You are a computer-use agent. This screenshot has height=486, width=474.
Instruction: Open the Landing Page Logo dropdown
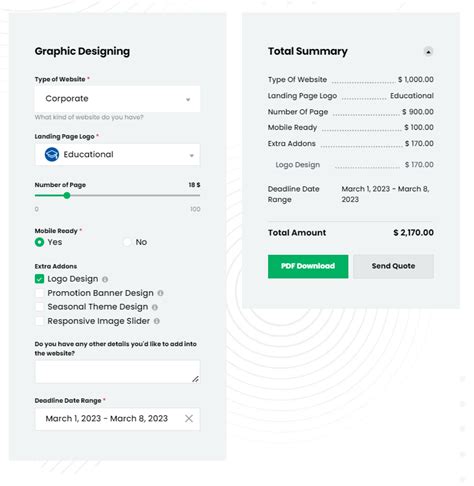pyautogui.click(x=117, y=155)
